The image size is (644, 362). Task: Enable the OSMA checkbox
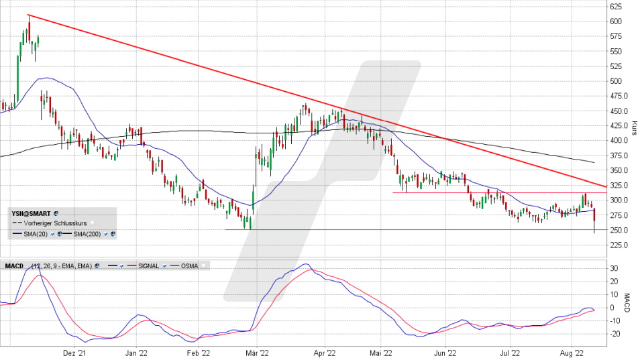pos(204,266)
